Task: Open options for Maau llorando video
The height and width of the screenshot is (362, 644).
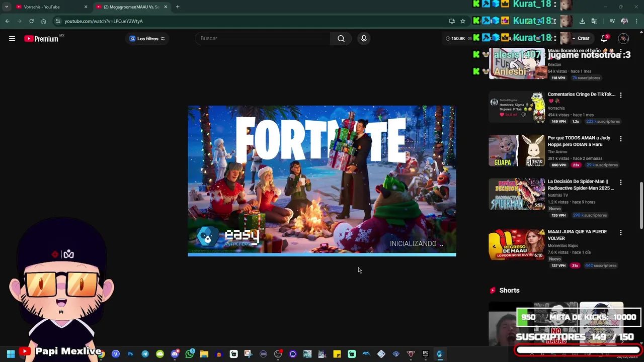Action: pyautogui.click(x=620, y=51)
